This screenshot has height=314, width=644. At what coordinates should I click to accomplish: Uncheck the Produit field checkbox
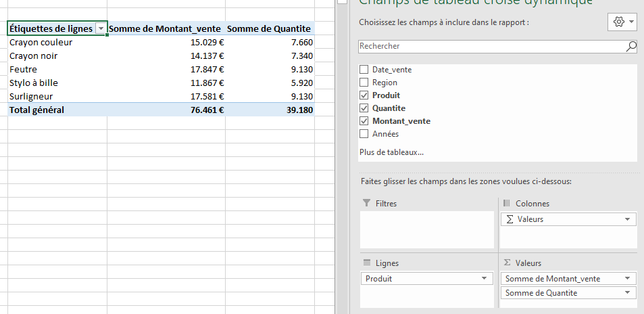tap(364, 95)
